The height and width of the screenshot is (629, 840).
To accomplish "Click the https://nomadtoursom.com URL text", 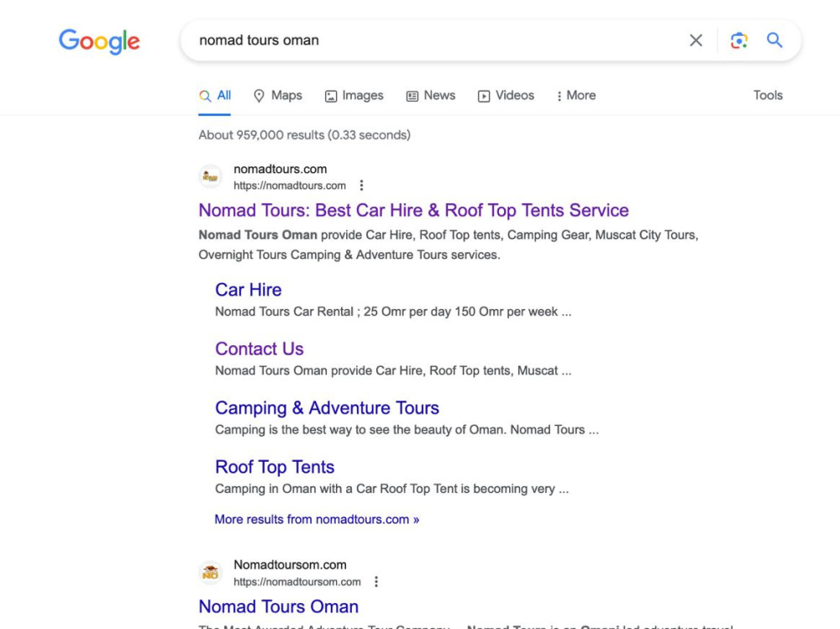I will [297, 582].
